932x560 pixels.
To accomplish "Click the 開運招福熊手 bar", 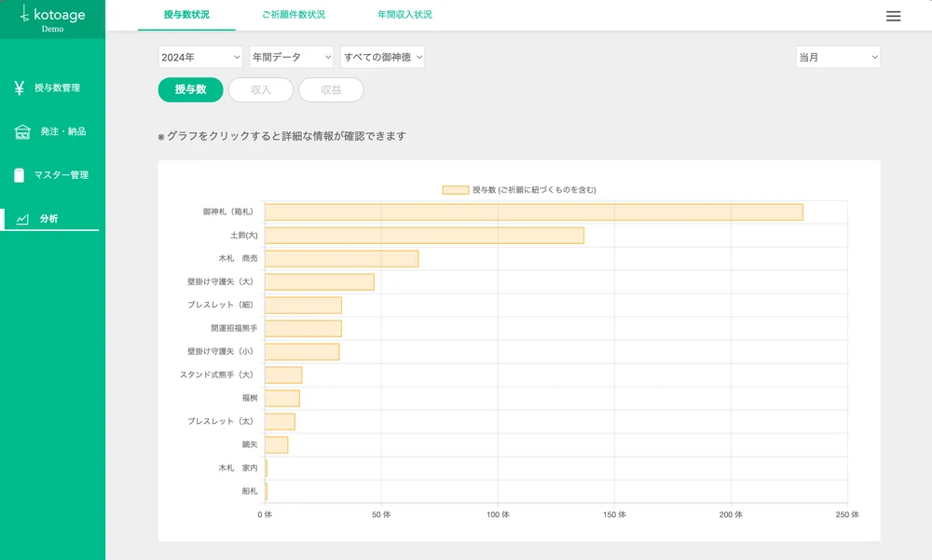I will click(x=303, y=328).
